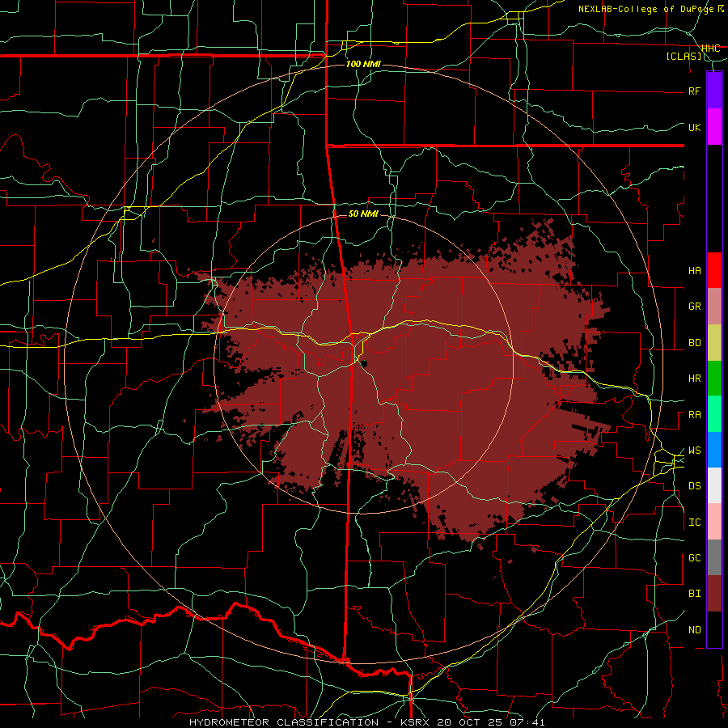Viewport: 728px width, 728px height.
Task: Click the Hydrometeor Classification KSRX timestamp title
Action: [366, 722]
